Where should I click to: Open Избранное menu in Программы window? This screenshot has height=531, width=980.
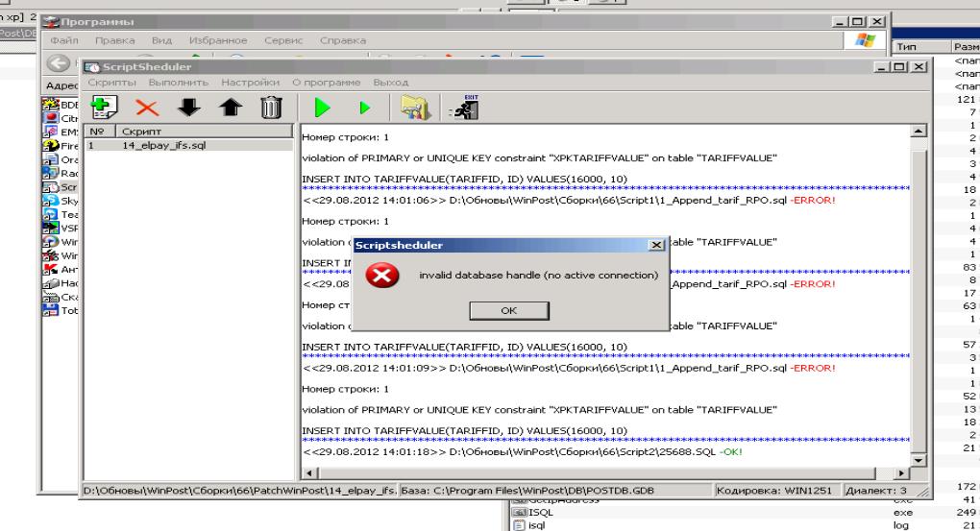coord(218,40)
